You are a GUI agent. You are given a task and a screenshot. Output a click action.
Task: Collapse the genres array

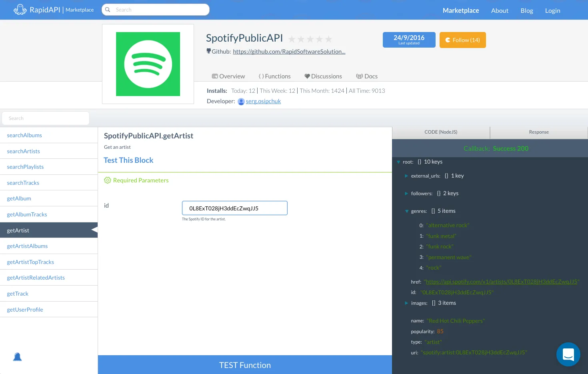[x=407, y=211]
